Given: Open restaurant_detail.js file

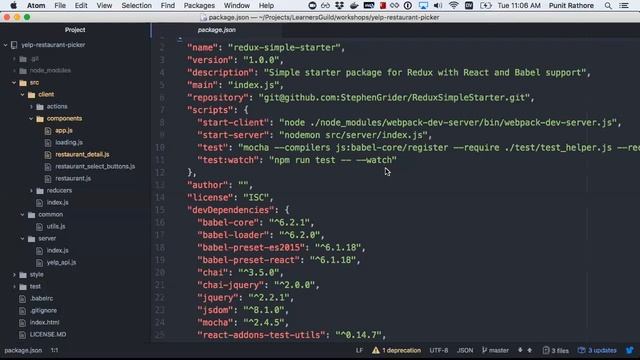Looking at the screenshot, I should coord(82,154).
